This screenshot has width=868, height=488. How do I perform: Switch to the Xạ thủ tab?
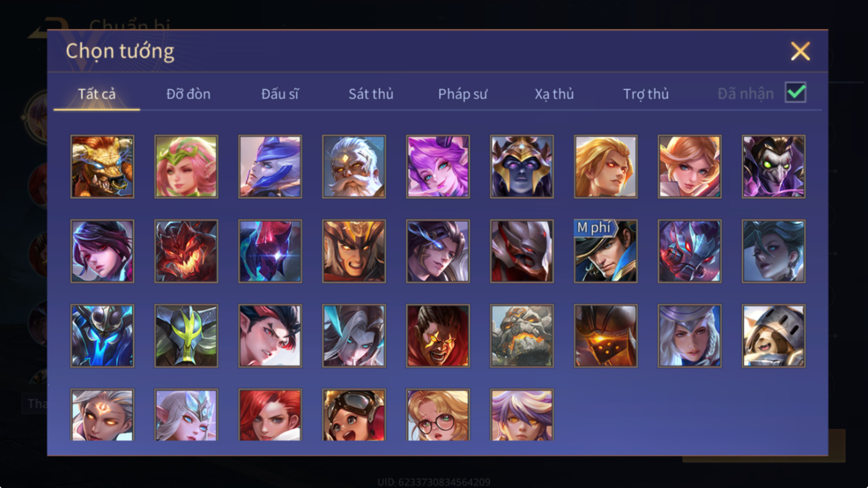[x=554, y=94]
